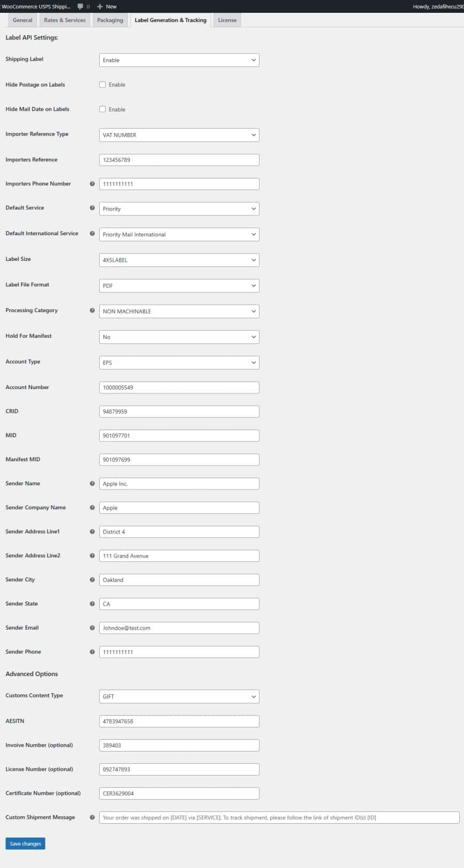Click help icon for Custom Shipment Message

92,817
